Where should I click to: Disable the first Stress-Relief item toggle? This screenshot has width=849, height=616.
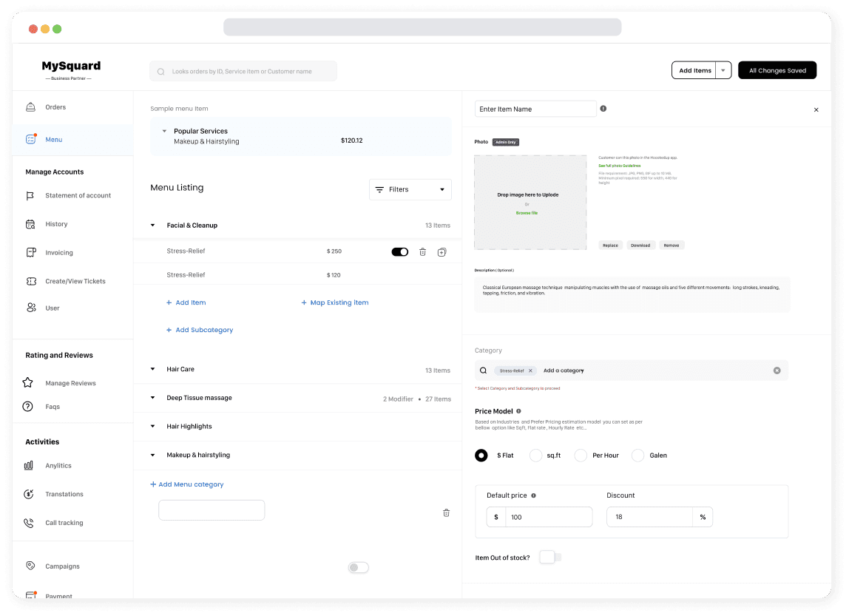[x=399, y=252]
